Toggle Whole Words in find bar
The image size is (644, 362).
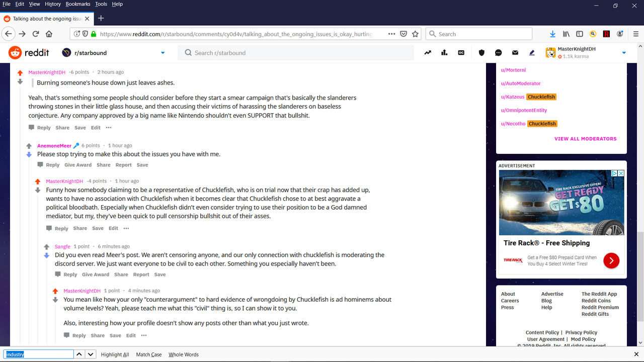click(184, 354)
